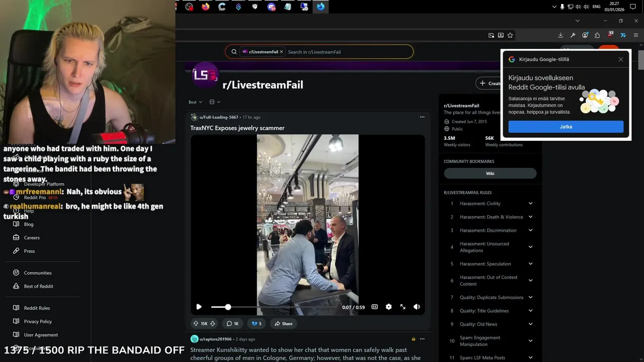The image size is (644, 362).
Task: Open Communities in the sidebar
Action: tap(38, 273)
